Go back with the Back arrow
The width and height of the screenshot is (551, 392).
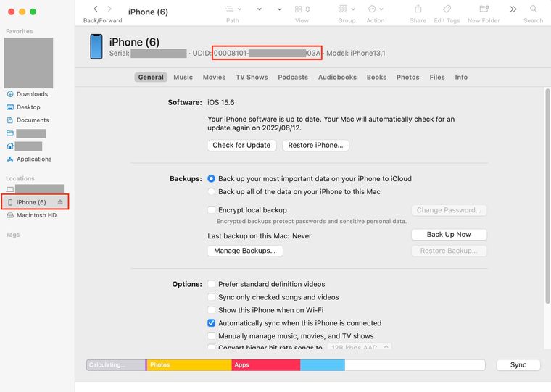click(x=96, y=9)
